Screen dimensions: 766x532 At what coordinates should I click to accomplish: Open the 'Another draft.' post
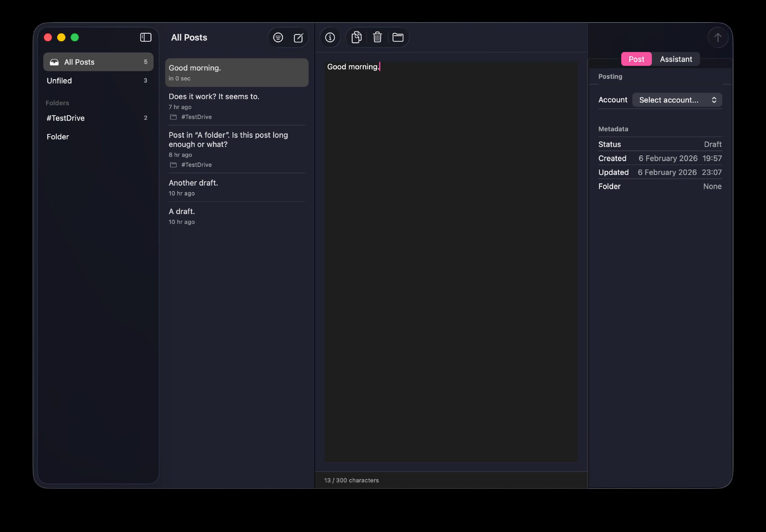pyautogui.click(x=236, y=188)
